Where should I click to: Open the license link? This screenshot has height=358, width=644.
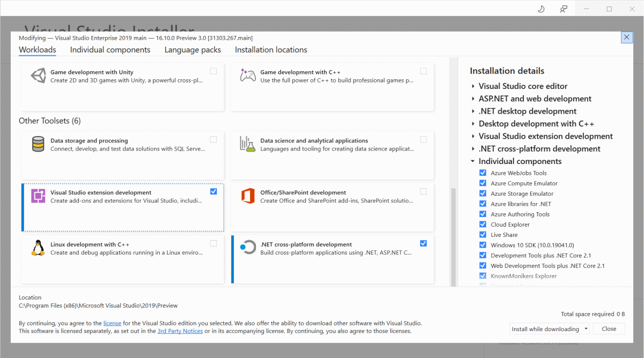pos(111,323)
